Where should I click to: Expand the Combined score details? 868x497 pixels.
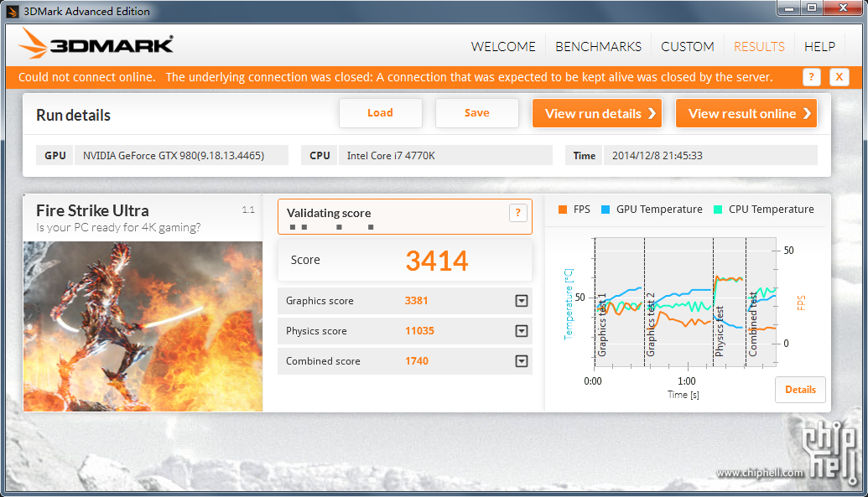[522, 361]
